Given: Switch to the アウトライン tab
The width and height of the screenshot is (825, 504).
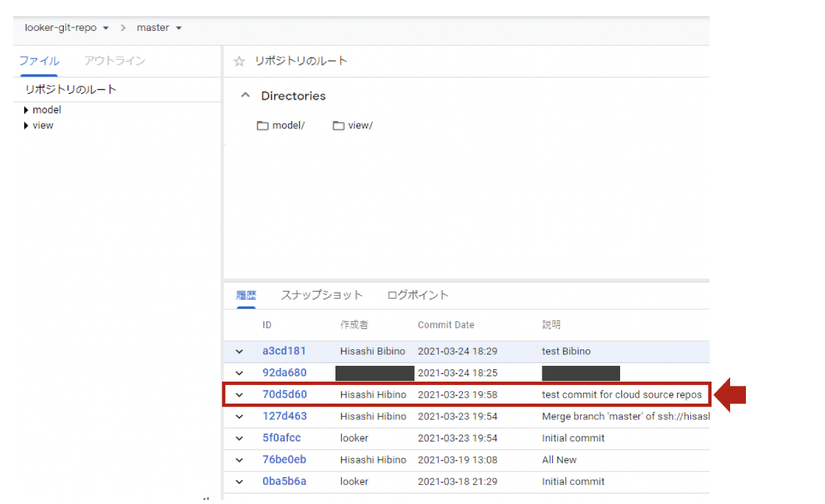Looking at the screenshot, I should (115, 61).
